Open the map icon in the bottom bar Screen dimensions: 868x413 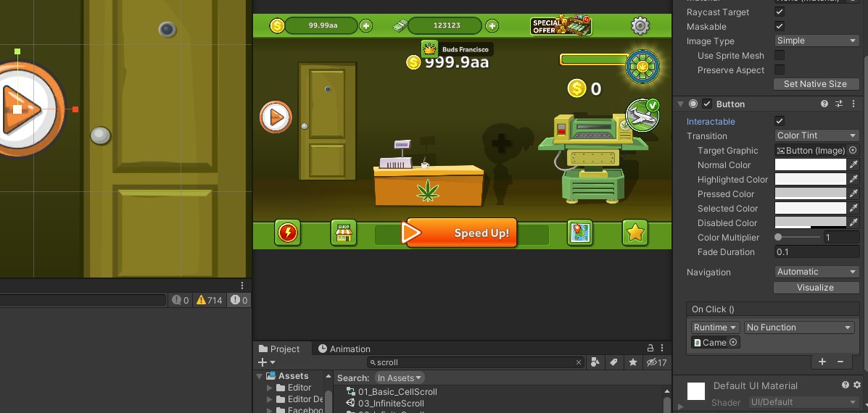click(x=579, y=233)
